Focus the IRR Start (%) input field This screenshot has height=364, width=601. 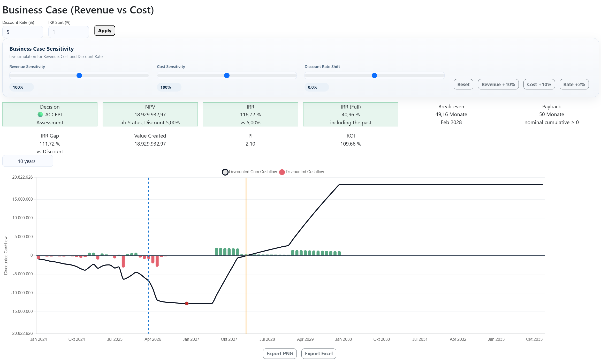click(69, 32)
